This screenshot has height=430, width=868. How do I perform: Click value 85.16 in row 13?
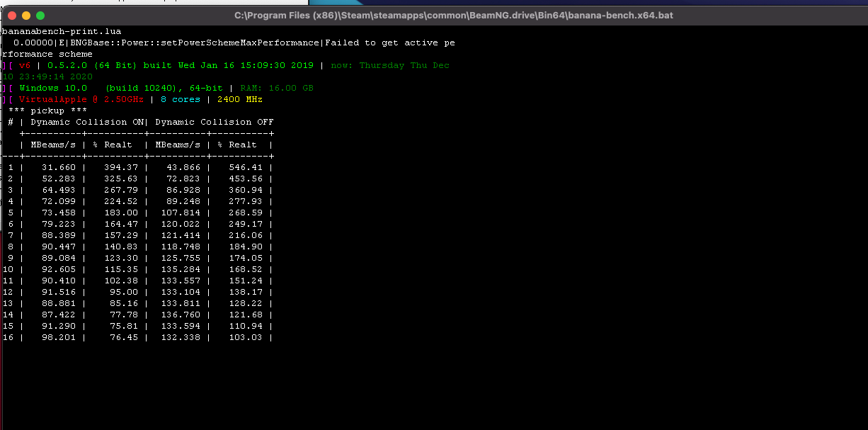(124, 303)
